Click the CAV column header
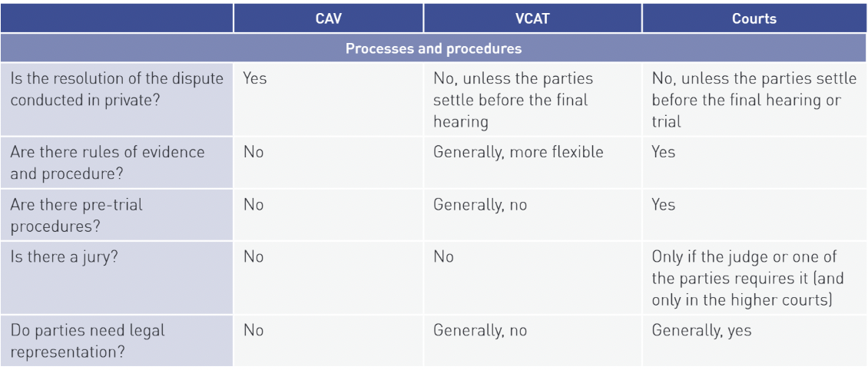The height and width of the screenshot is (370, 868). tap(328, 18)
